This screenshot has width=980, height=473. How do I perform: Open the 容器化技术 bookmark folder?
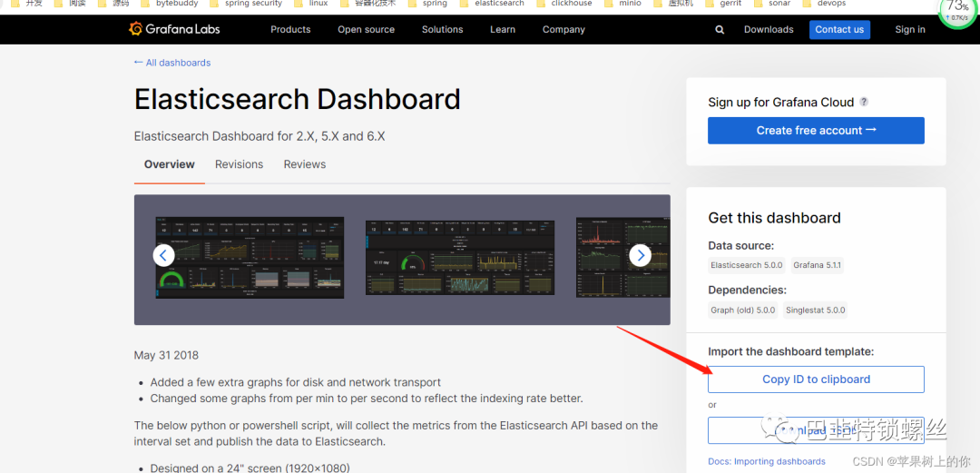[368, 3]
